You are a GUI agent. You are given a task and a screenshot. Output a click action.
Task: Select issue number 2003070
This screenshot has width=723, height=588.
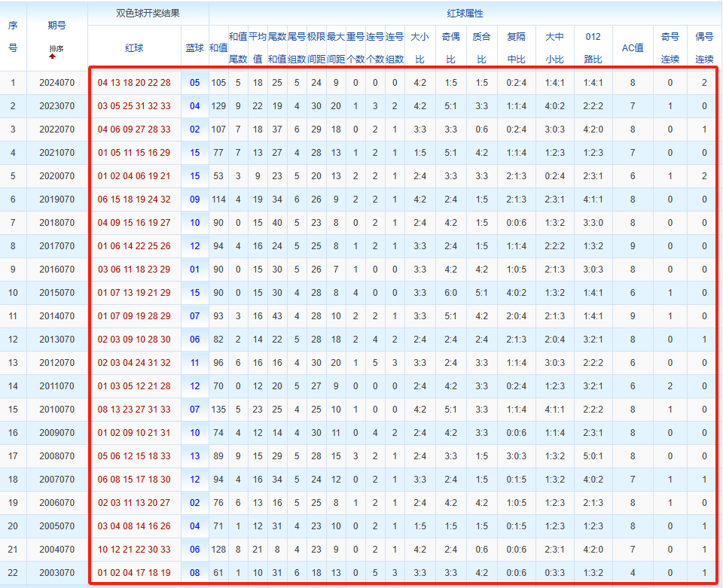(56, 573)
